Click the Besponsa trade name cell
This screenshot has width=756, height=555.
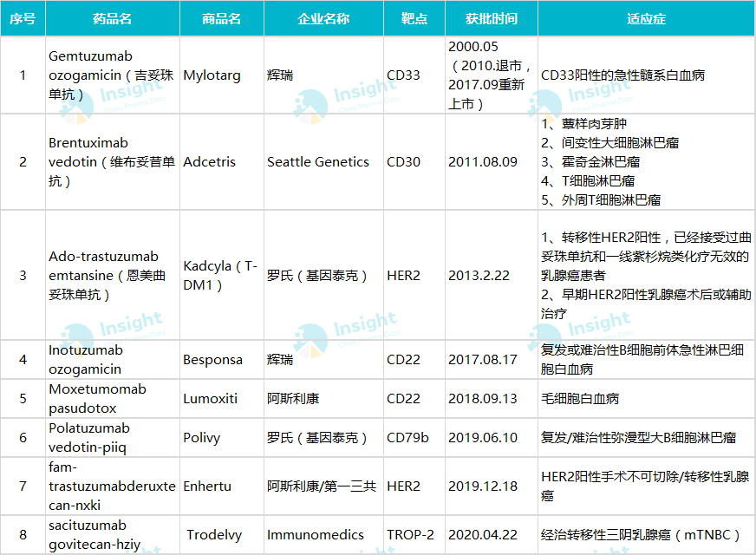click(x=222, y=360)
